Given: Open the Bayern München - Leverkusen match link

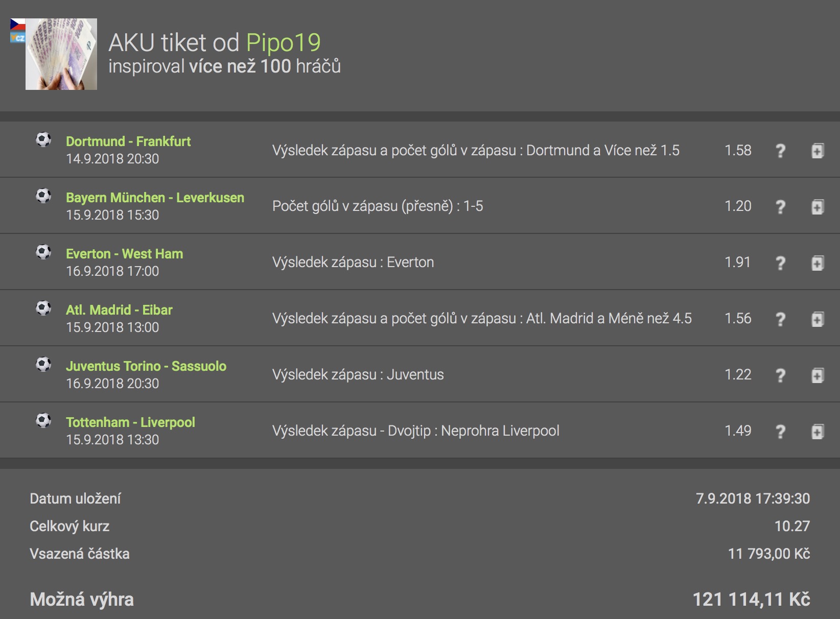Looking at the screenshot, I should [155, 198].
